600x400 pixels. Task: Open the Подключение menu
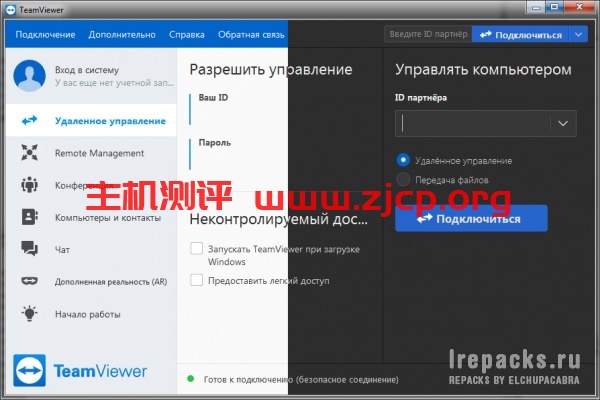click(x=45, y=34)
